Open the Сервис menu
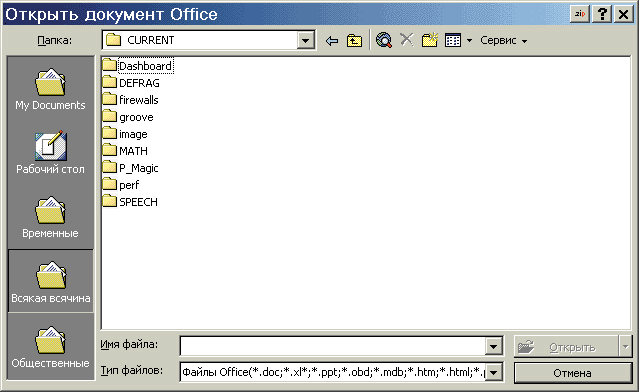This screenshot has width=639, height=392. [x=503, y=40]
